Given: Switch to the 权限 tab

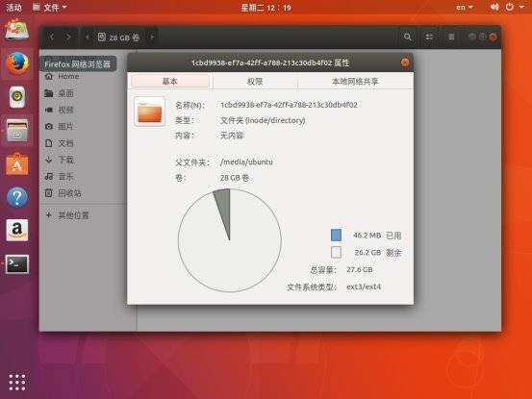Looking at the screenshot, I should [x=255, y=82].
